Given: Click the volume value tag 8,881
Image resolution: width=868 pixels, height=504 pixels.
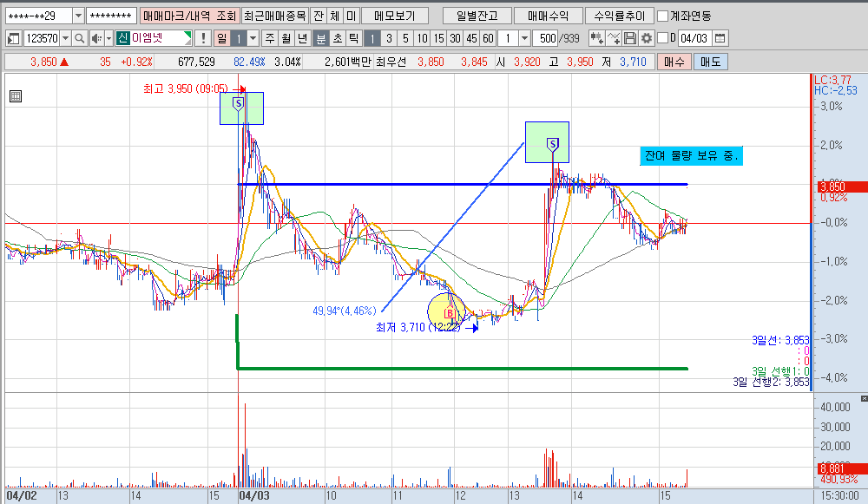Looking at the screenshot, I should coord(842,469).
